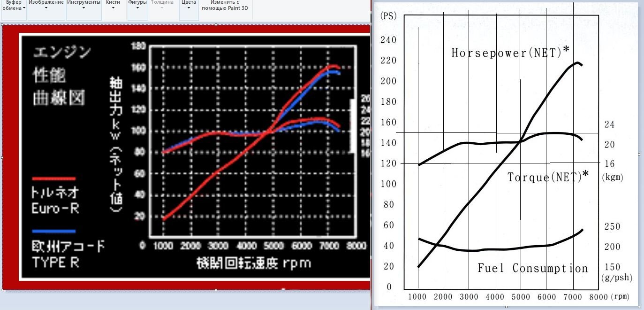Viewport: 644px width, 310px height.
Task: Click the right edge handle beside white chart
Action: pyautogui.click(x=639, y=154)
